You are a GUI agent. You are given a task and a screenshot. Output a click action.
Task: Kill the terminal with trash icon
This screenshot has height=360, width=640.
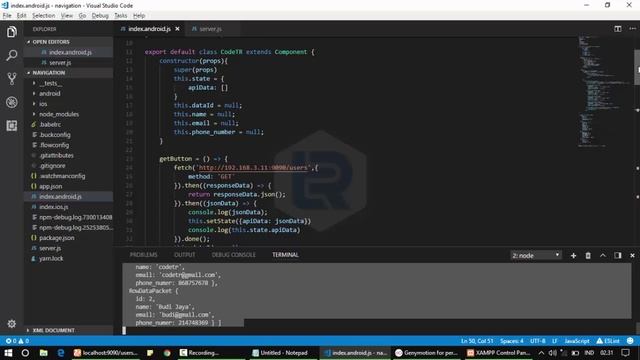tap(588, 256)
